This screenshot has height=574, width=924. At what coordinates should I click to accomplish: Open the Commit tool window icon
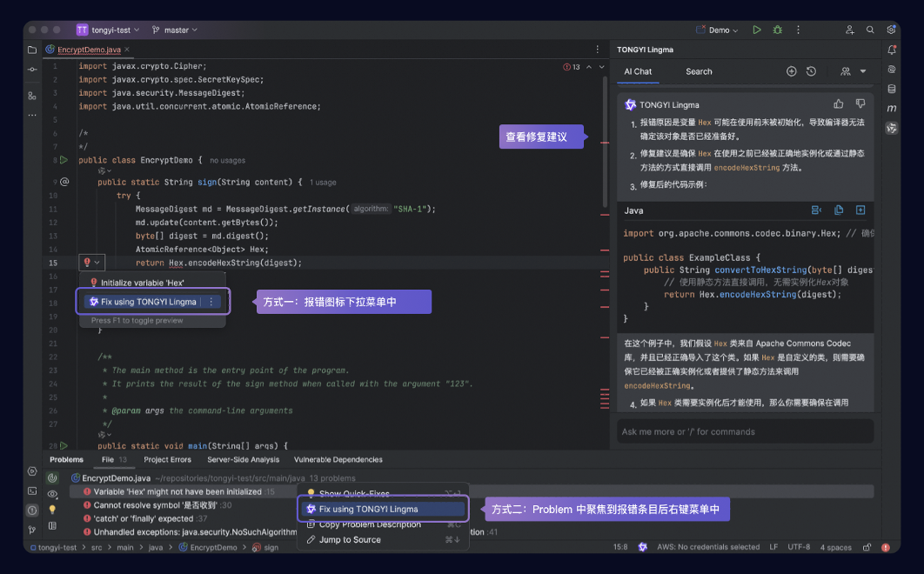(32, 70)
